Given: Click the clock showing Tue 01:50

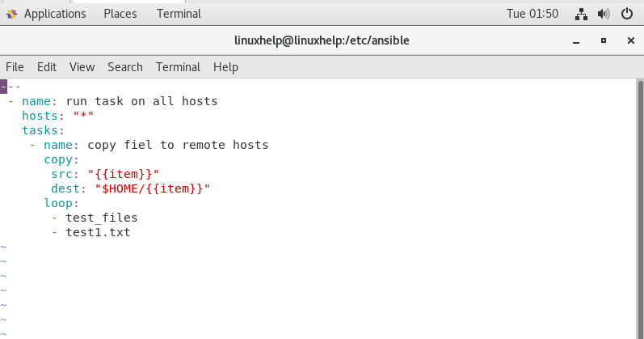Looking at the screenshot, I should tap(532, 14).
